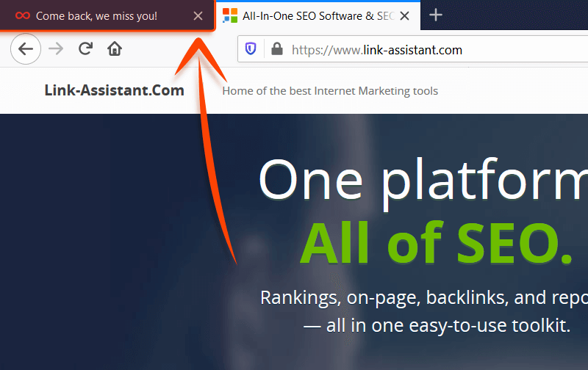Click the colorful favicon on SEO Software tab
The image size is (588, 370).
pos(230,15)
